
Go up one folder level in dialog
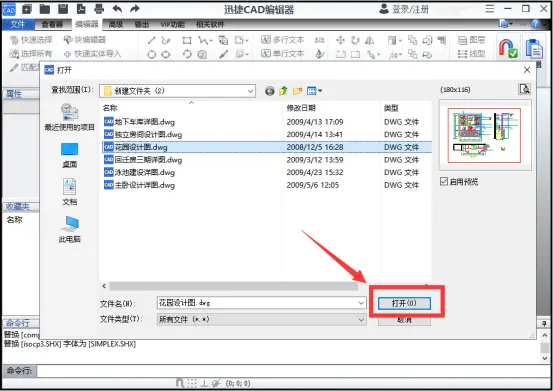point(283,91)
